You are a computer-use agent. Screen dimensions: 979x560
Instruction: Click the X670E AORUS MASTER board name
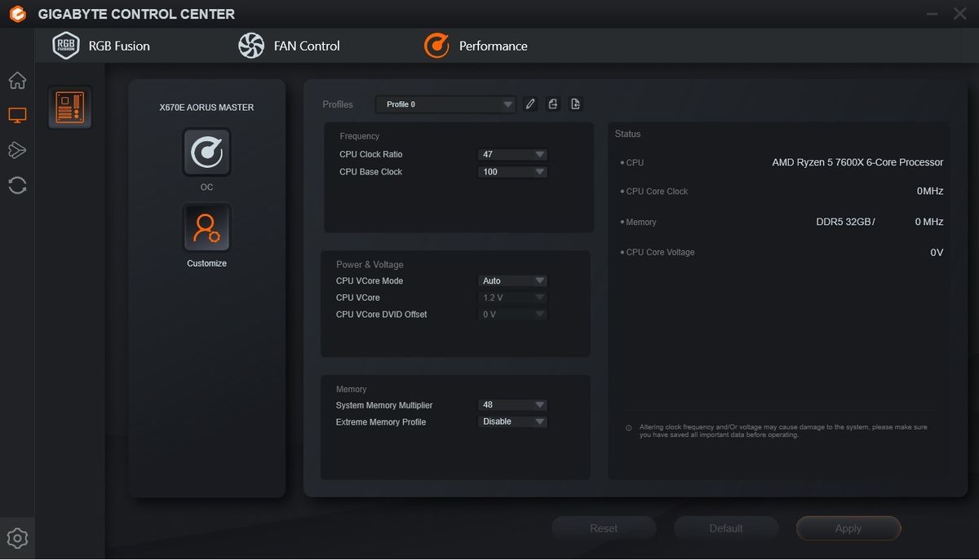pyautogui.click(x=206, y=108)
